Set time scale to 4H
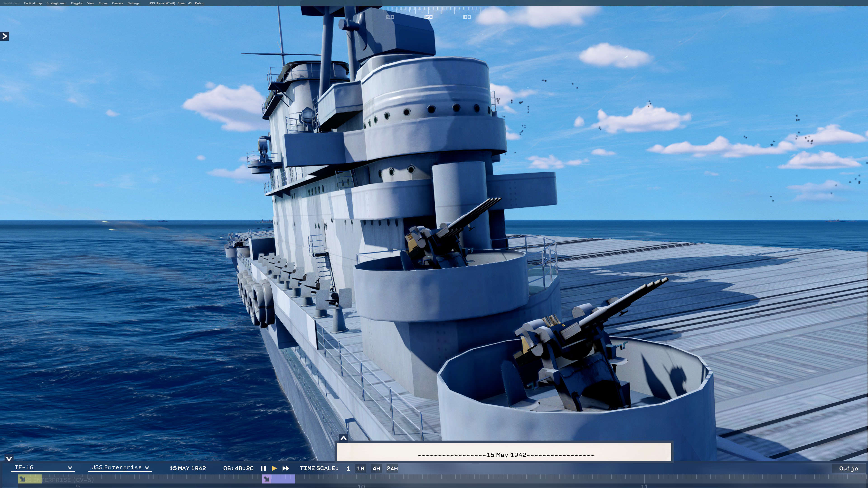This screenshot has height=488, width=868. click(x=377, y=468)
